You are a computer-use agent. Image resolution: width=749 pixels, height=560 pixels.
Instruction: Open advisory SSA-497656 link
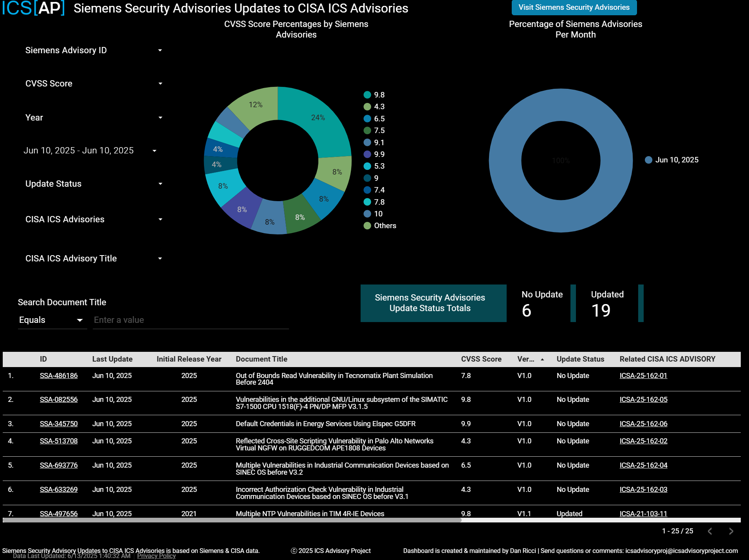coord(59,514)
